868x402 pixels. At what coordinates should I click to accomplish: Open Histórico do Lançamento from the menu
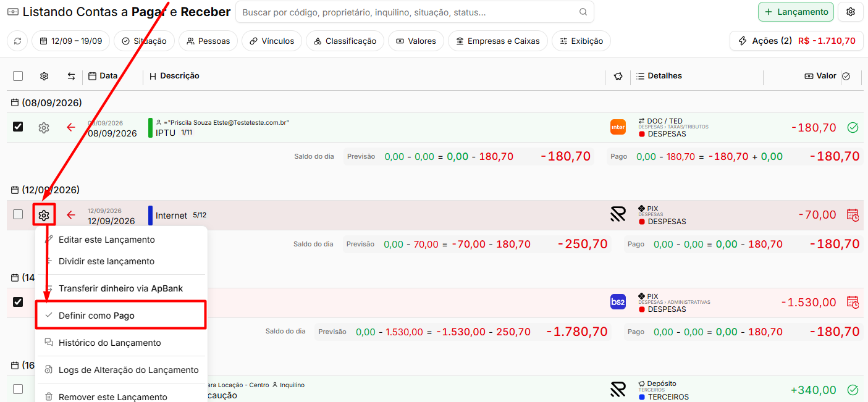121,343
